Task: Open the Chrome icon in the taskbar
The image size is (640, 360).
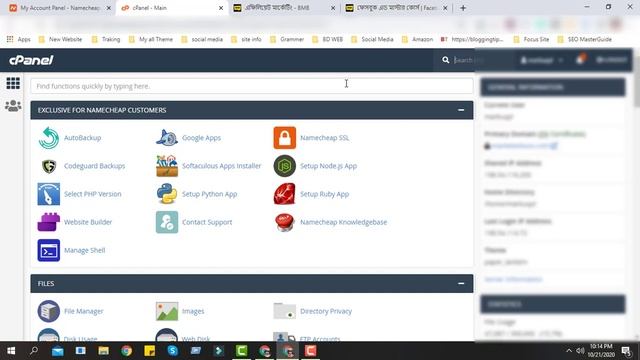Action: coord(127,351)
